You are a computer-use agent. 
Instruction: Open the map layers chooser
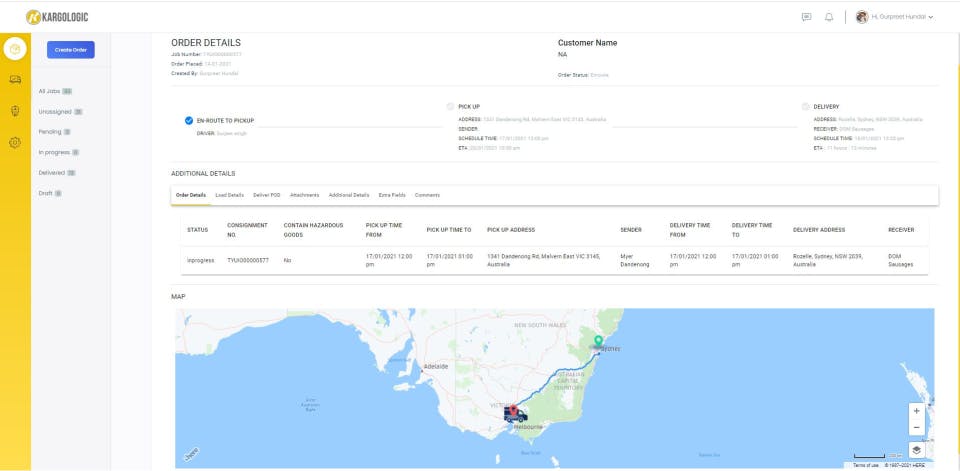[x=916, y=449]
